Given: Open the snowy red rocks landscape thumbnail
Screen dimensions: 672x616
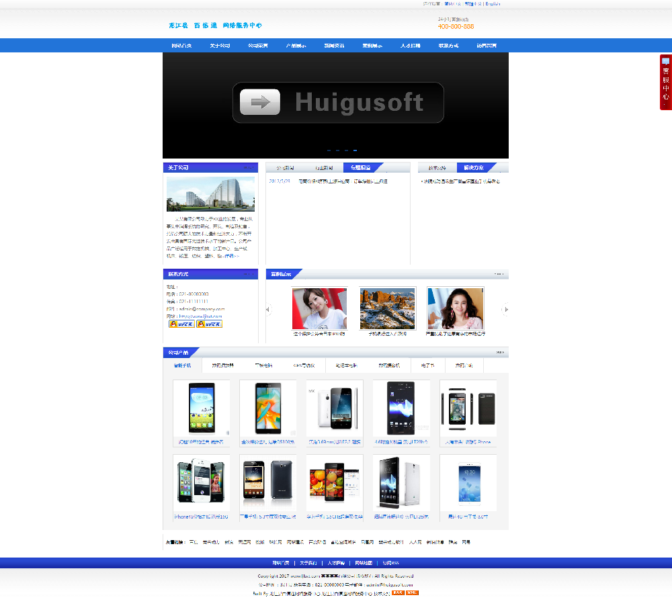Looking at the screenshot, I should (x=388, y=308).
